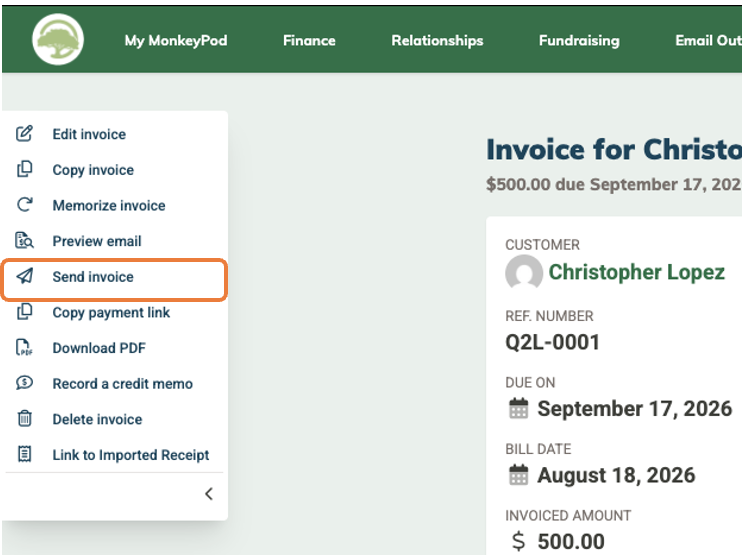Click the Copy invoice pages icon
This screenshot has width=748, height=556.
pyautogui.click(x=24, y=169)
